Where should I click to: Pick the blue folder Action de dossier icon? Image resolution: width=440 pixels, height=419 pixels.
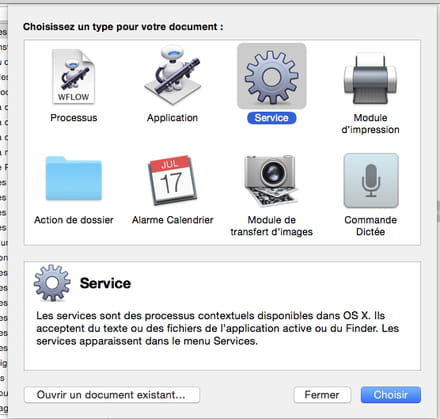pyautogui.click(x=74, y=179)
